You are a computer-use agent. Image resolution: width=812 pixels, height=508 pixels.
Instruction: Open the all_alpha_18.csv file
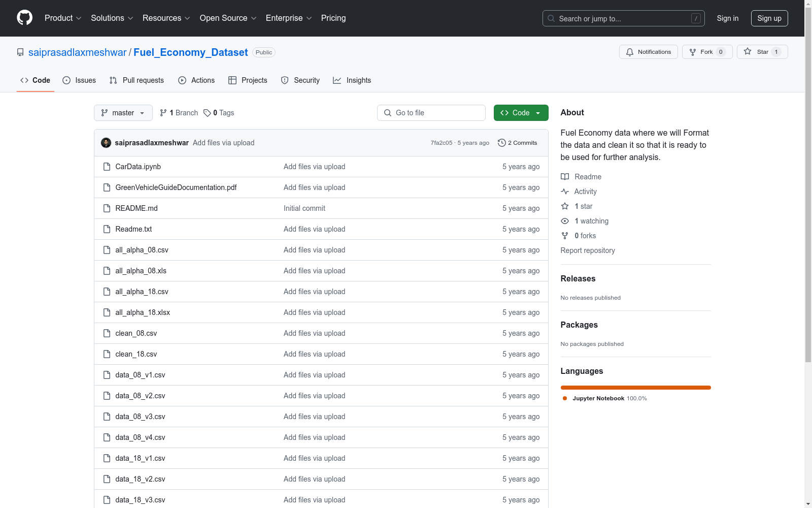point(142,292)
